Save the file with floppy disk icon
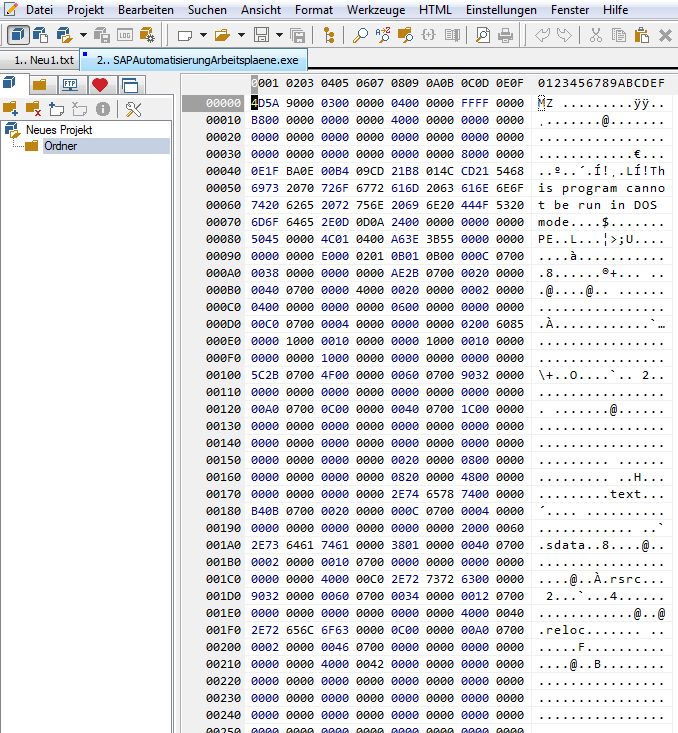The width and height of the screenshot is (678, 733). 261,35
